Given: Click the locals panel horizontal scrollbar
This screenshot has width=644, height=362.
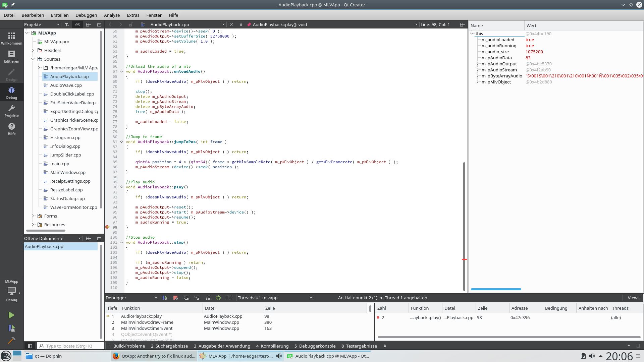Looking at the screenshot, I should coord(496,289).
